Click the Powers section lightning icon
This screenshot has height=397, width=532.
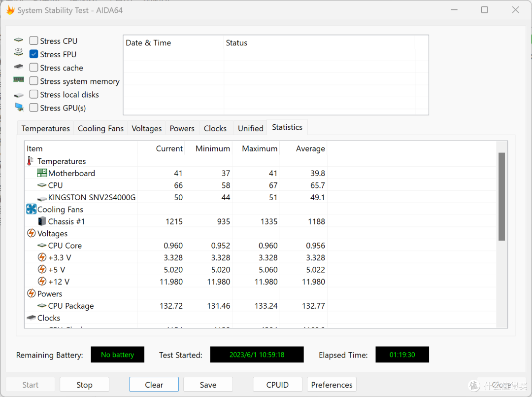(31, 293)
